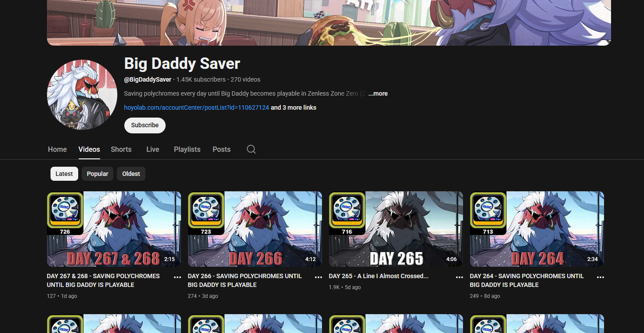Open the Posts tab
Image resolution: width=644 pixels, height=333 pixels.
[x=221, y=149]
